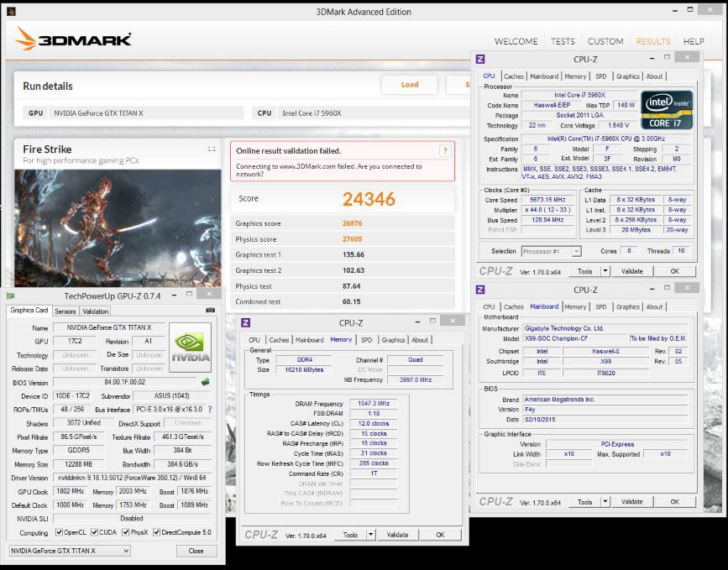Click the GPU-Z title bar app icon
Screen dimensions: 728x570
click(x=10, y=295)
